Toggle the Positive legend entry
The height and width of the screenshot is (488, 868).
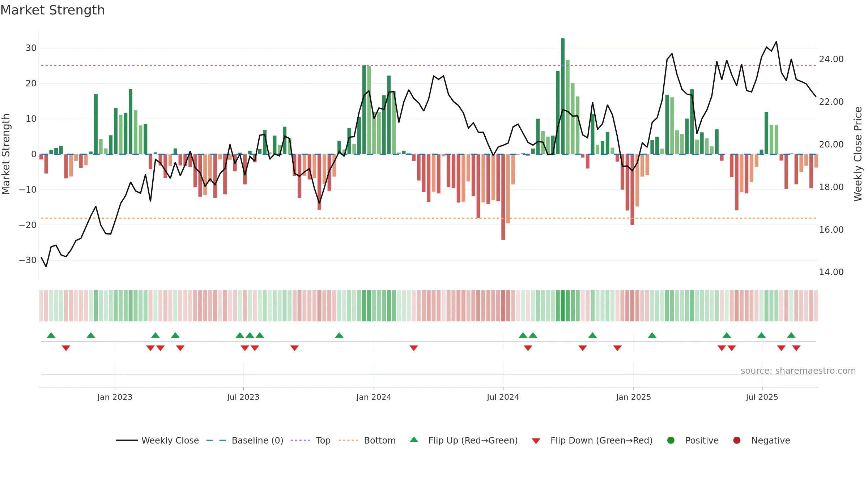(693, 440)
